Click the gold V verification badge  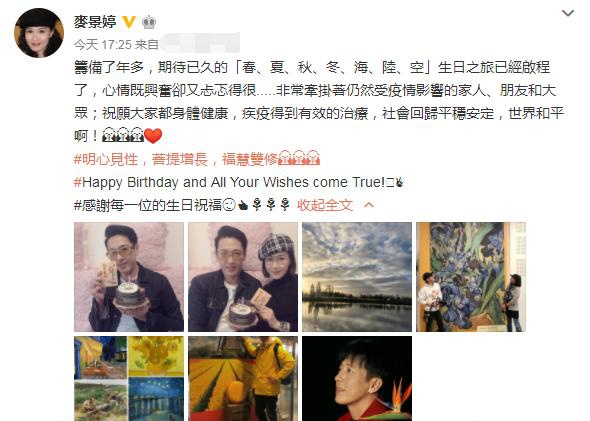[129, 22]
